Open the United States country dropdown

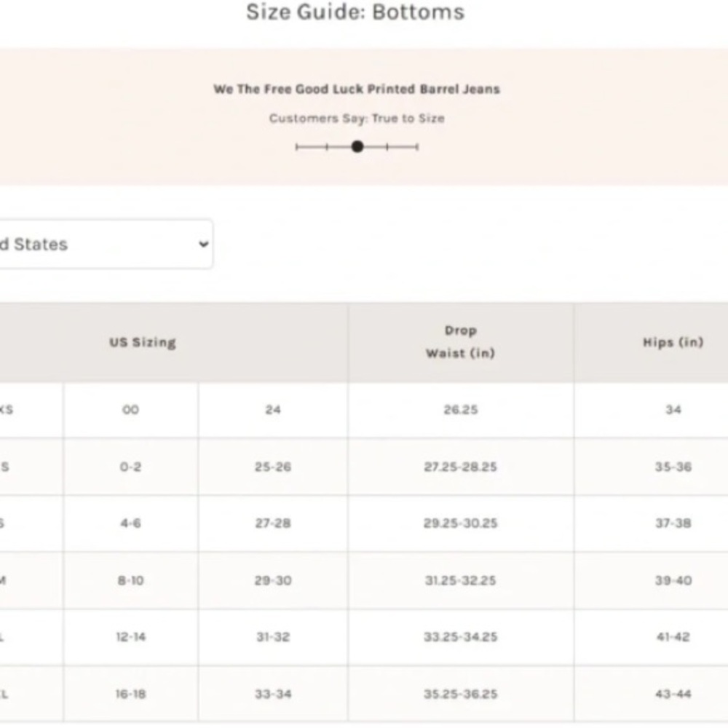point(106,244)
